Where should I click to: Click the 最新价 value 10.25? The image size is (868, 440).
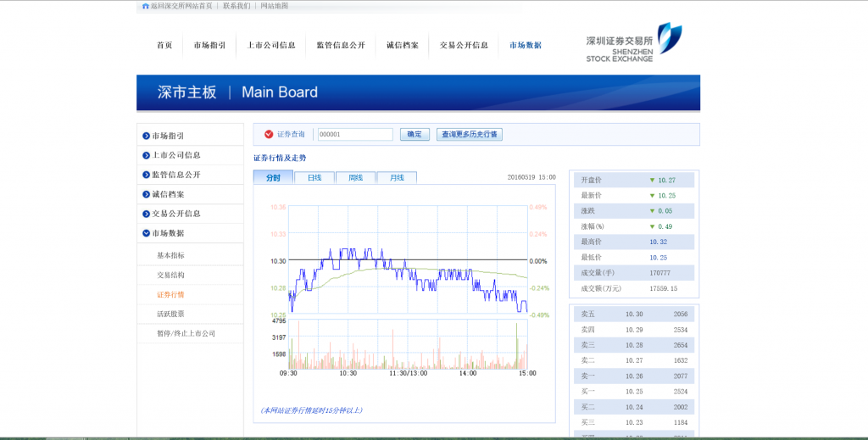(666, 196)
